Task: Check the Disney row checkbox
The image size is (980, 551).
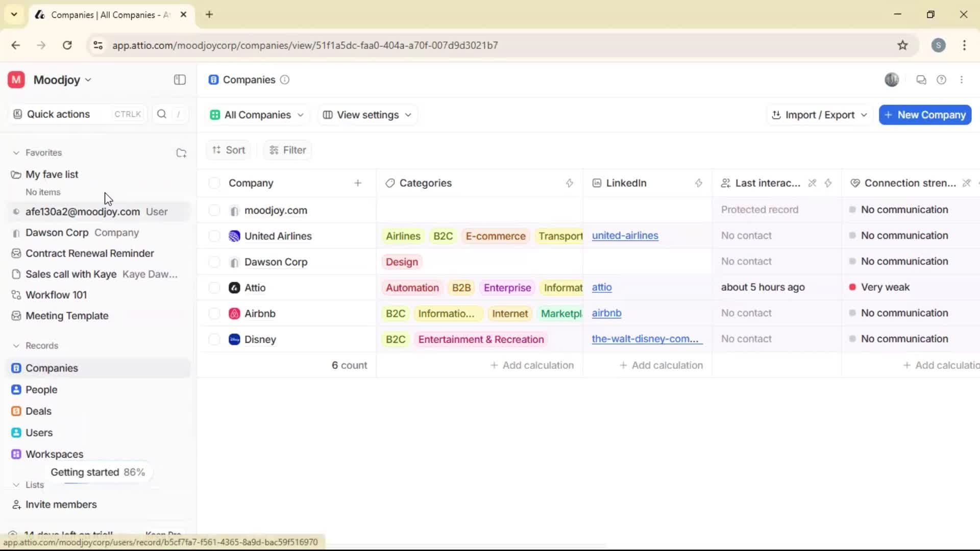Action: coord(214,339)
